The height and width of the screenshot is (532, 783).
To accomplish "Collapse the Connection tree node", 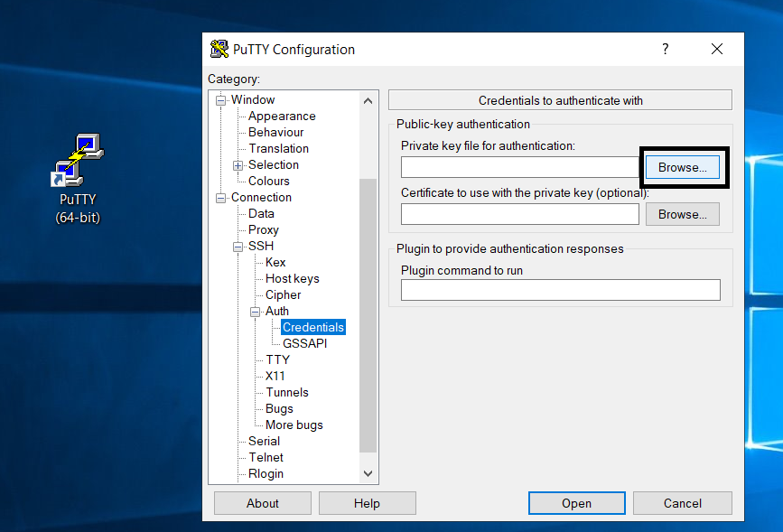I will [220, 199].
